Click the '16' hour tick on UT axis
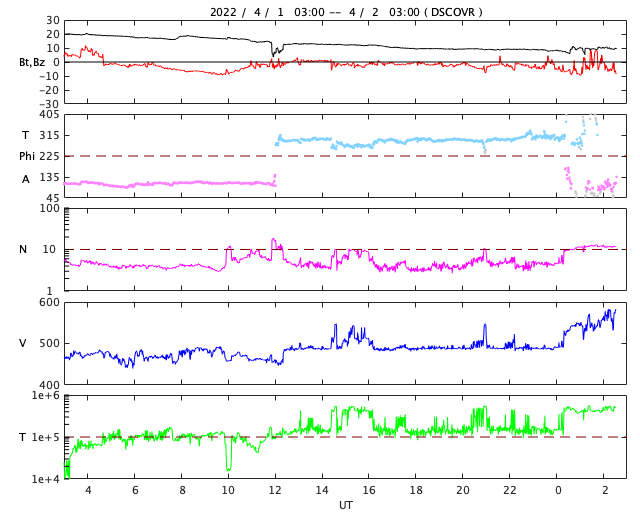 [369, 490]
